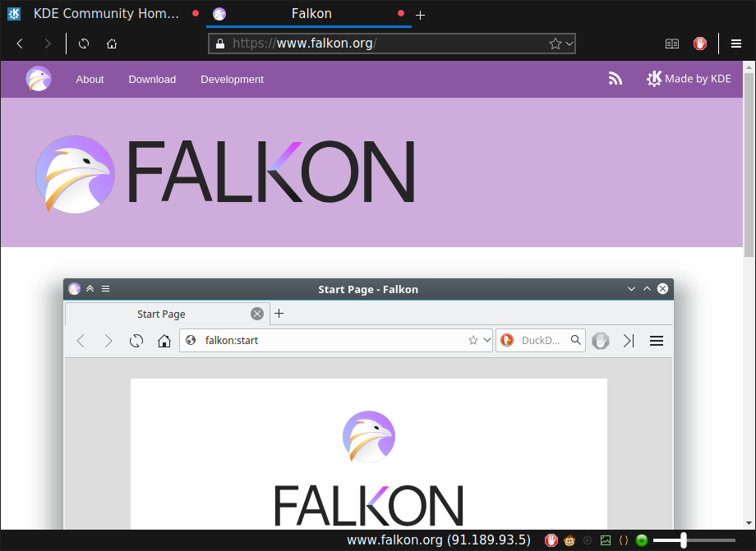Click the RSS feed icon

(x=615, y=79)
